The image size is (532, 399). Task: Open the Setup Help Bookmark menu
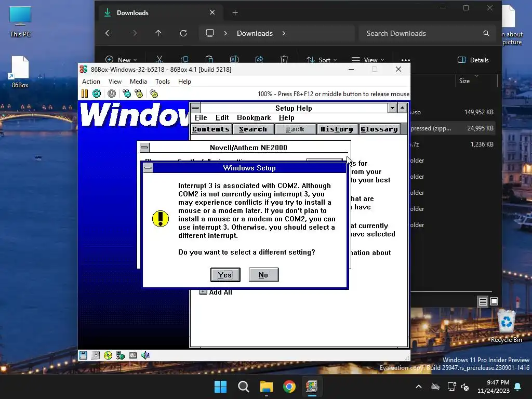click(x=254, y=118)
